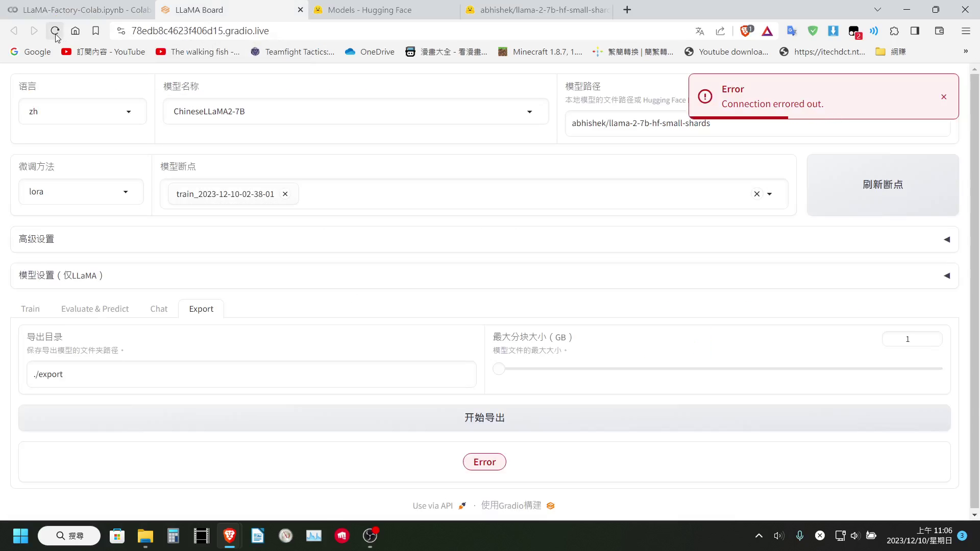Open a new browser tab

coord(627,10)
